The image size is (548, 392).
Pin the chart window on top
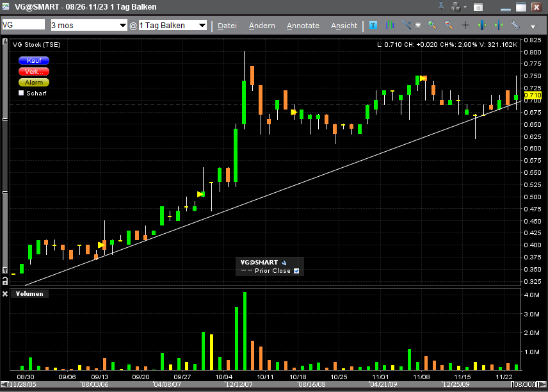coord(441,6)
